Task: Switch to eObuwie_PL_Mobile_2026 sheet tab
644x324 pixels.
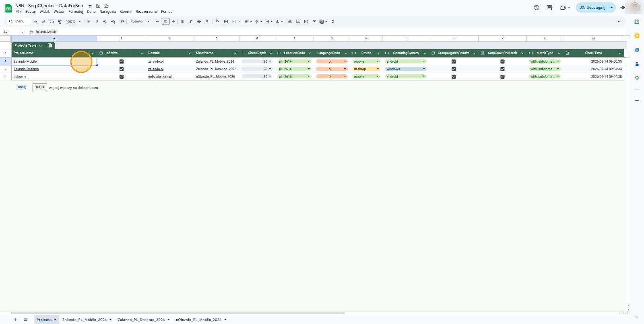Action: pos(201,320)
